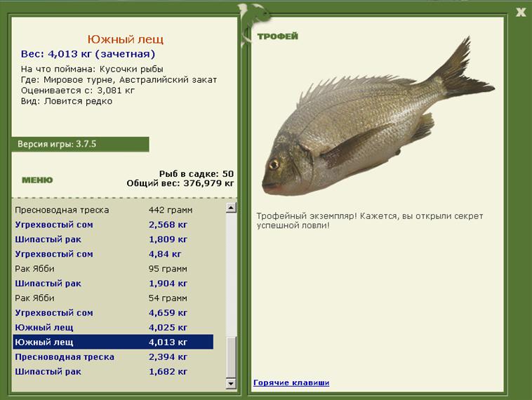The width and height of the screenshot is (532, 400).
Task: Select Пресноводная треска 2,394 кг row
Action: click(x=113, y=357)
